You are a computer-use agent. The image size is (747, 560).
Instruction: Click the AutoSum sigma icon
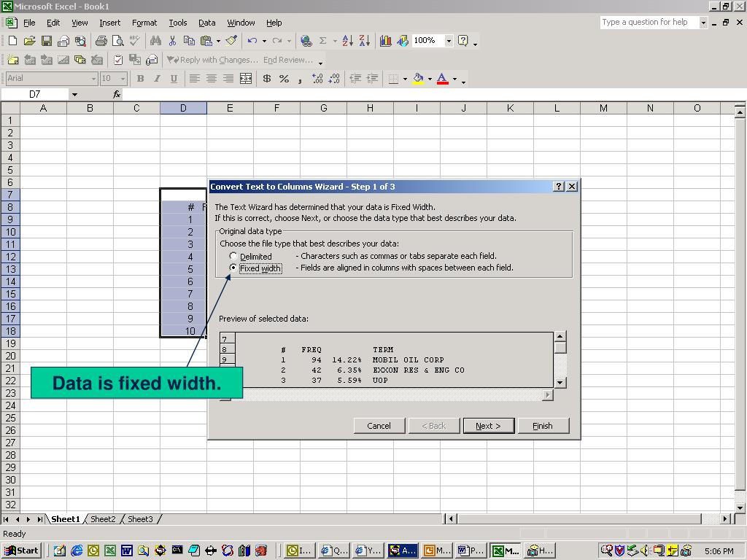(322, 41)
